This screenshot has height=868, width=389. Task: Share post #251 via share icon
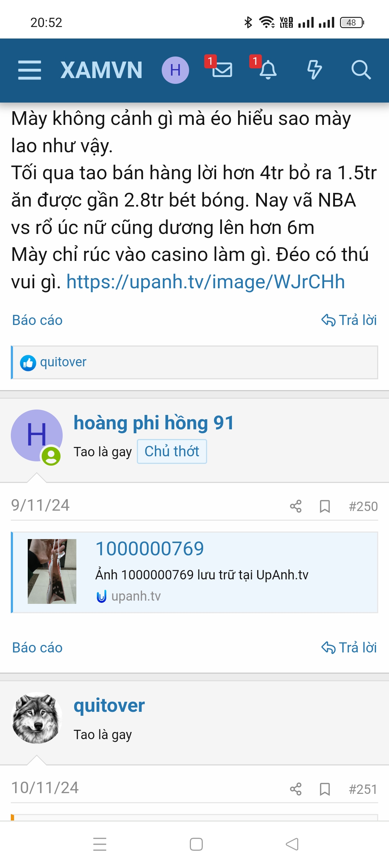coord(296,789)
